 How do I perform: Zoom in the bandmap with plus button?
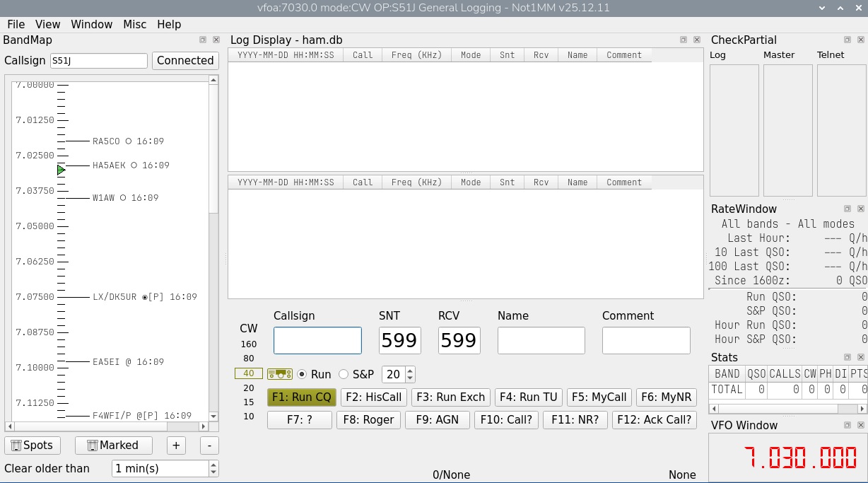(x=176, y=445)
